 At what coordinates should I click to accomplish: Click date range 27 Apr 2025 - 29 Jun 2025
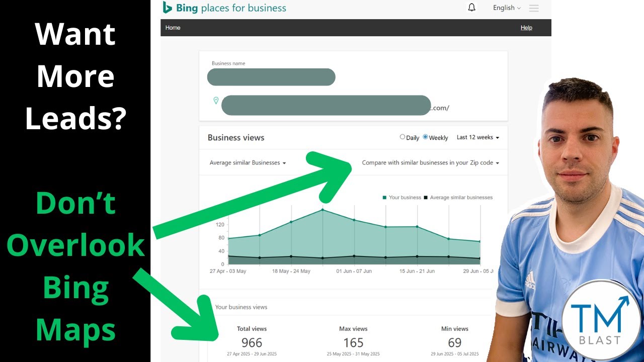pyautogui.click(x=252, y=354)
